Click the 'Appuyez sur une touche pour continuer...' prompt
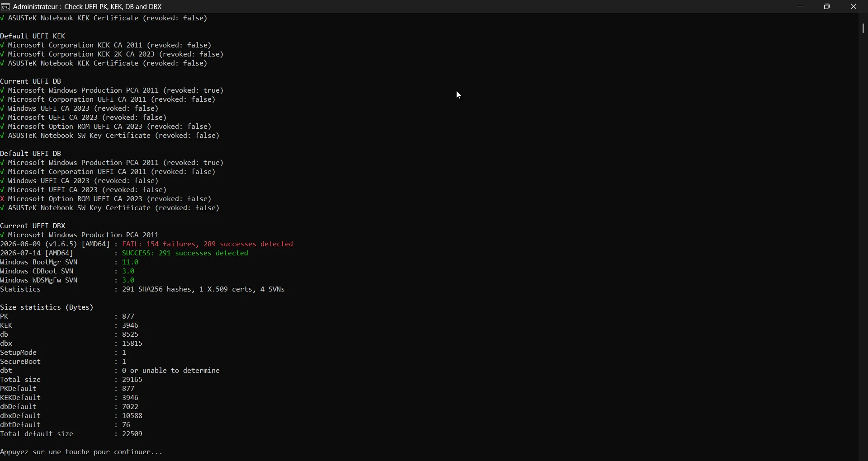The image size is (868, 461). pos(81,452)
